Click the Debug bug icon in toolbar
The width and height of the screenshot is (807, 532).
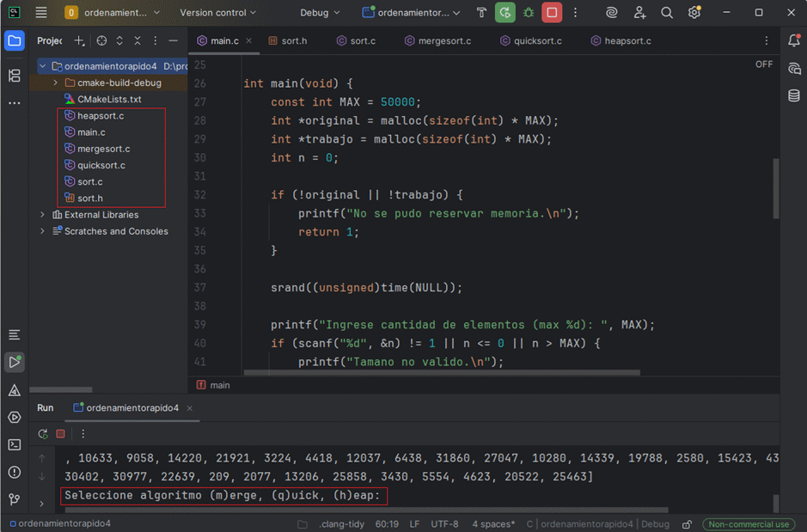[529, 13]
